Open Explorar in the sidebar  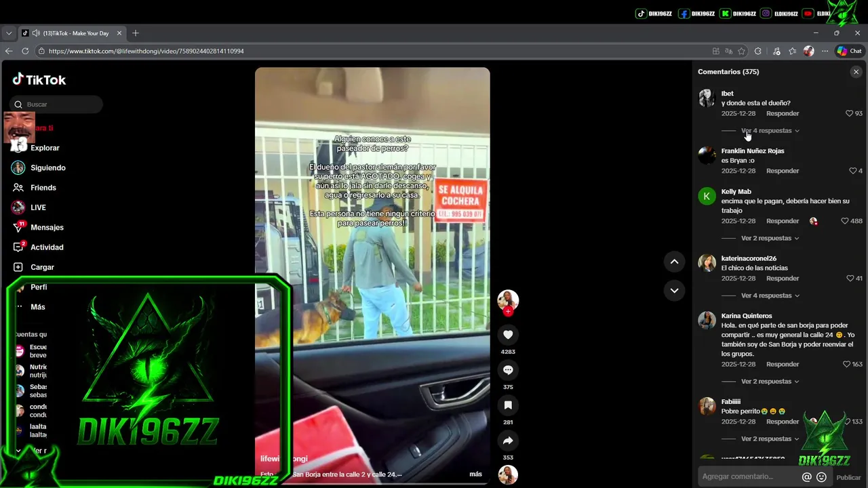[x=45, y=148]
